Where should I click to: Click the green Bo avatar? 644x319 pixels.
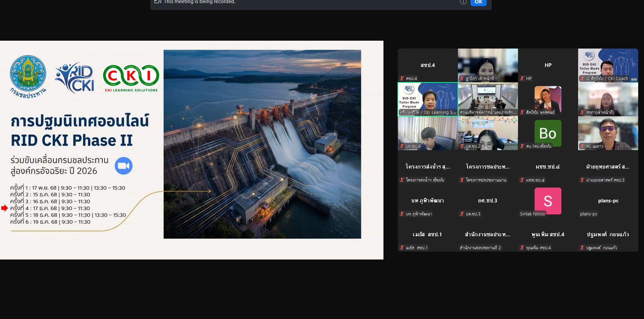coord(548,133)
